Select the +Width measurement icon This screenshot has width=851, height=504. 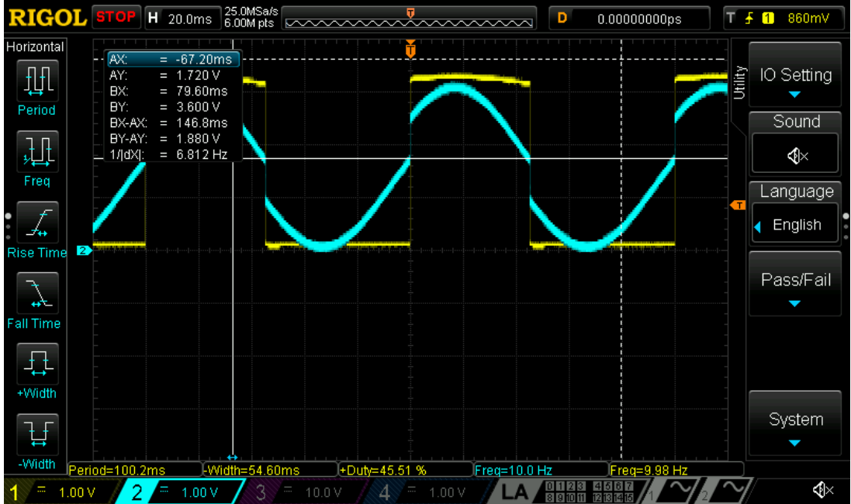pyautogui.click(x=37, y=364)
